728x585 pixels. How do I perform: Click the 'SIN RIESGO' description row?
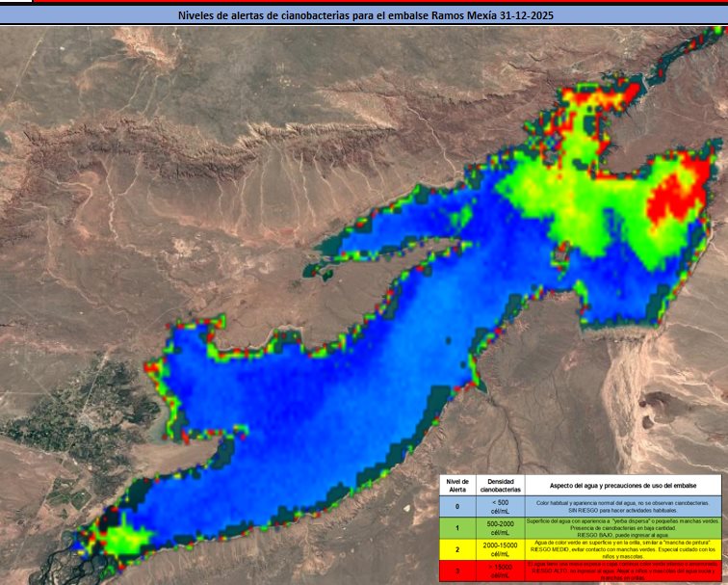pyautogui.click(x=624, y=506)
